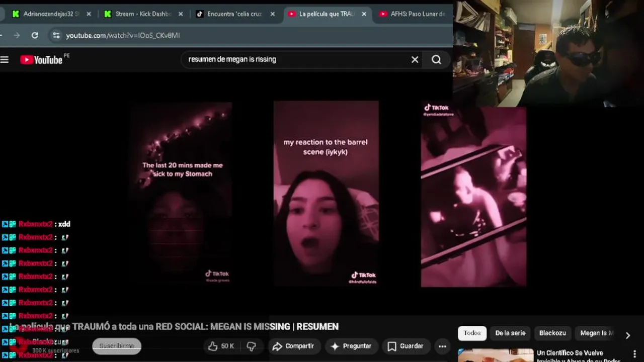This screenshot has height=362, width=644.
Task: Open the Preguntar AI button
Action: 350,346
